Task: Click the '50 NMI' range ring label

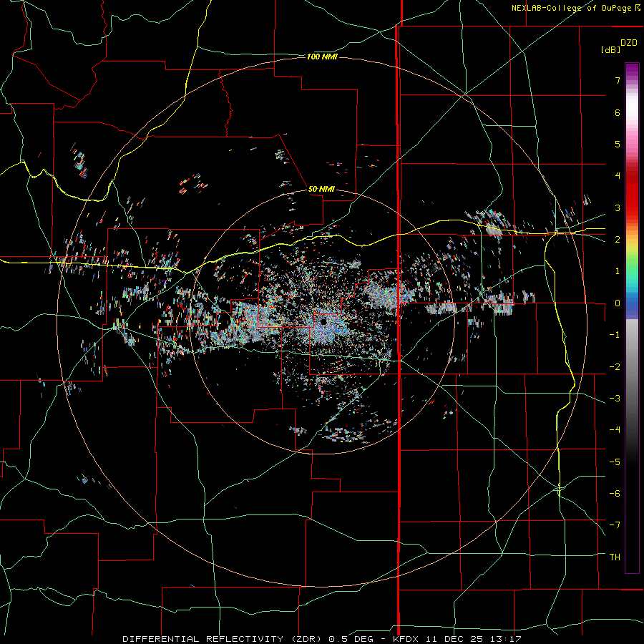Action: coord(321,189)
